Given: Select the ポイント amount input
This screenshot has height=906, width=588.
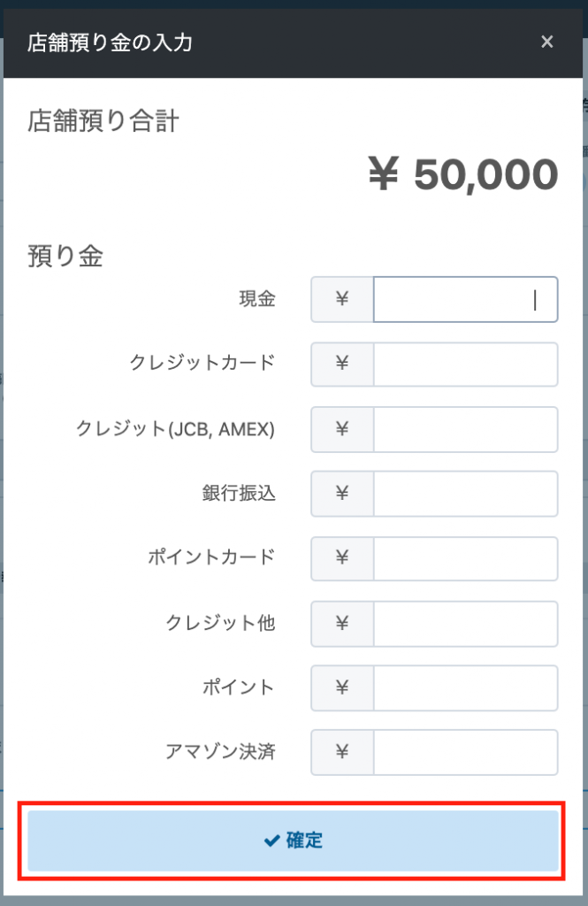Looking at the screenshot, I should coord(465,687).
